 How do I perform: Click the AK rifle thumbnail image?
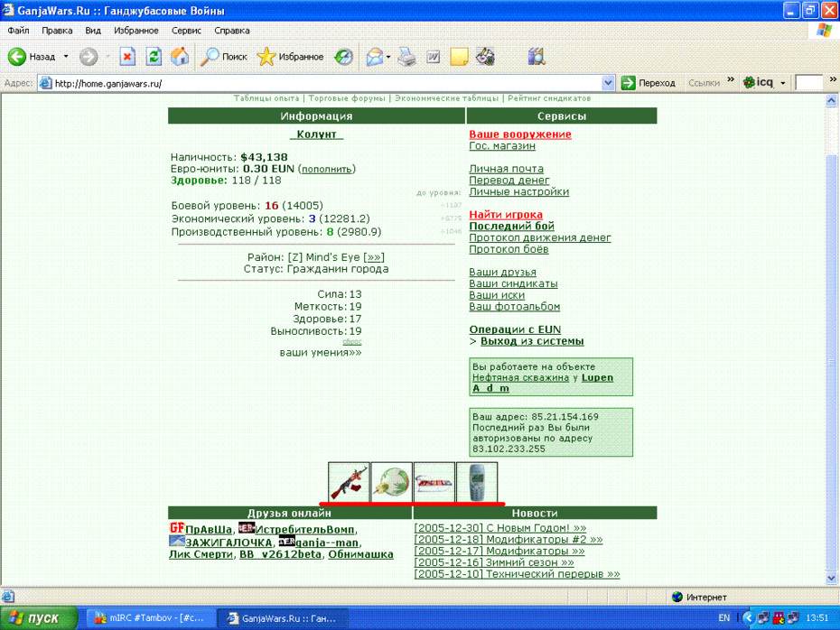349,482
